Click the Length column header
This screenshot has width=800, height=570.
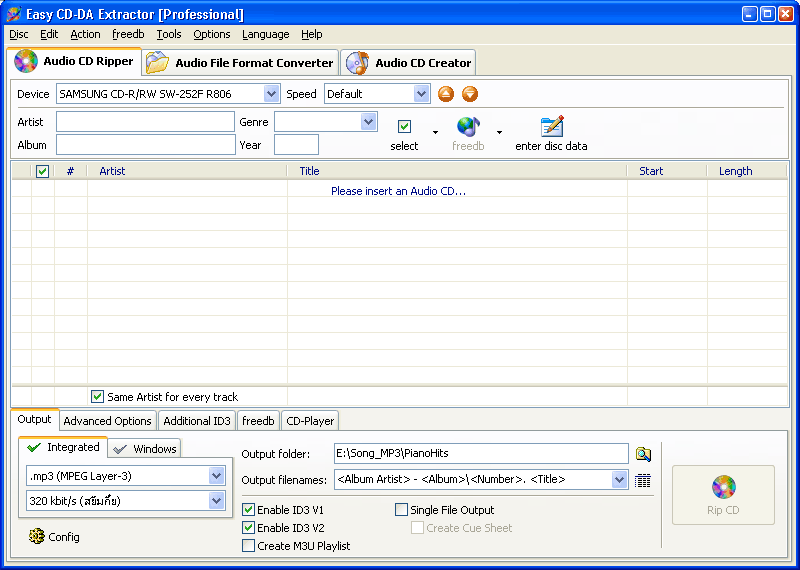coord(747,171)
